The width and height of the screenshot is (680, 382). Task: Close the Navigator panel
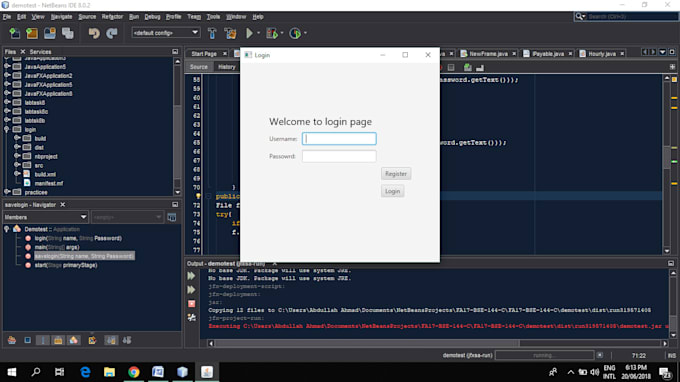[62, 205]
